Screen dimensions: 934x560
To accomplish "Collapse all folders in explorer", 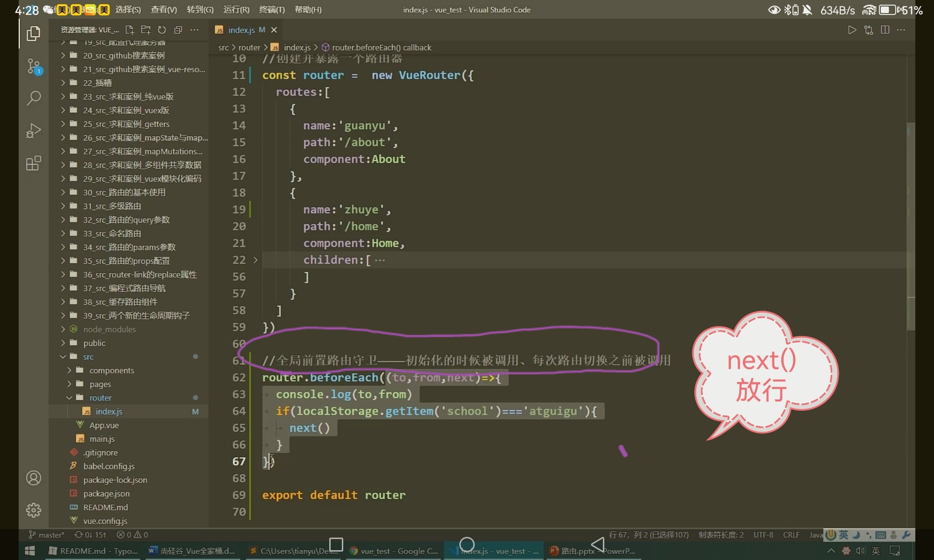I will (178, 30).
